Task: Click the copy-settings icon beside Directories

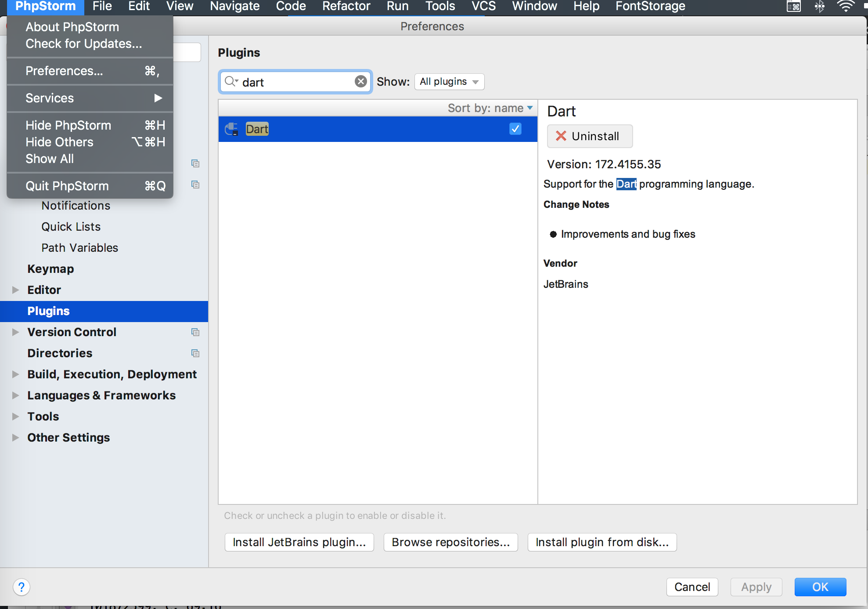Action: (195, 353)
